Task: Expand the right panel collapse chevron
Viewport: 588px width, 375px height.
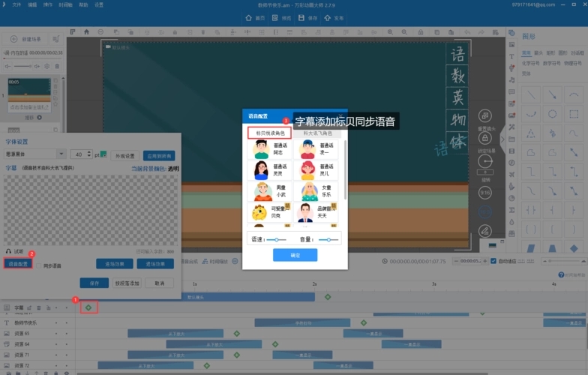Action: [x=502, y=139]
